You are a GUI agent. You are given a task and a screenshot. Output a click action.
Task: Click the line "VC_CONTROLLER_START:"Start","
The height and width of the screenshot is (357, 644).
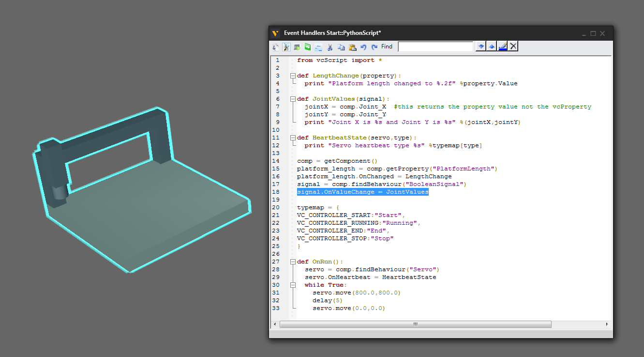click(x=351, y=215)
